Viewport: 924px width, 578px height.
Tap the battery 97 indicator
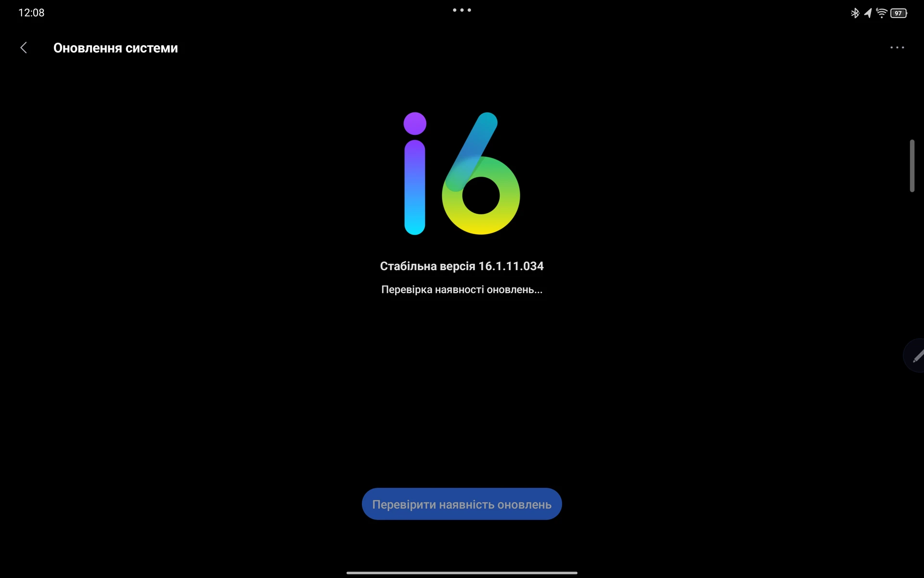(899, 13)
